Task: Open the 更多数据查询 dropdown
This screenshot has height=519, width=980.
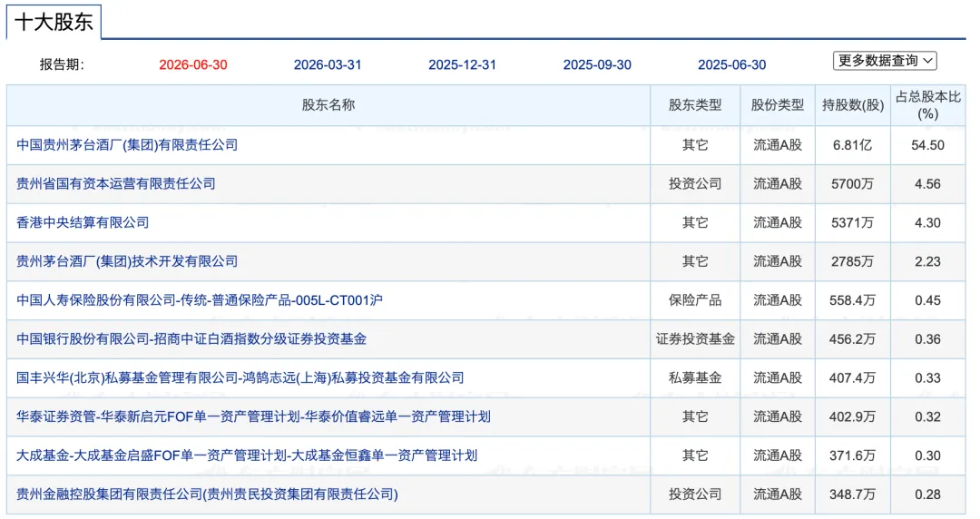Action: 885,61
